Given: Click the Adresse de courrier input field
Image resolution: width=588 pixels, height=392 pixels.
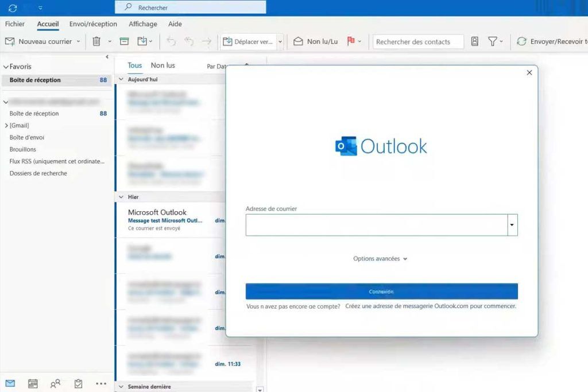Looking at the screenshot, I should pyautogui.click(x=377, y=225).
